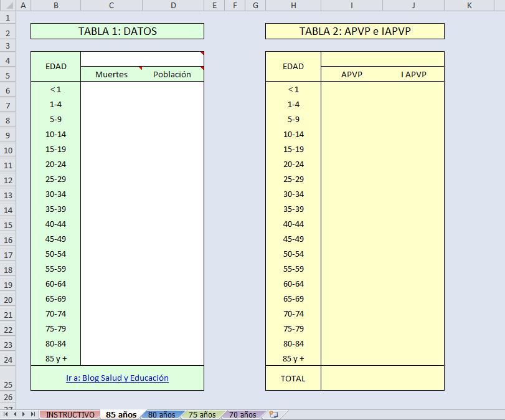The width and height of the screenshot is (505, 420).
Task: Click the TOTAL cell in Tabla 2
Action: (293, 378)
